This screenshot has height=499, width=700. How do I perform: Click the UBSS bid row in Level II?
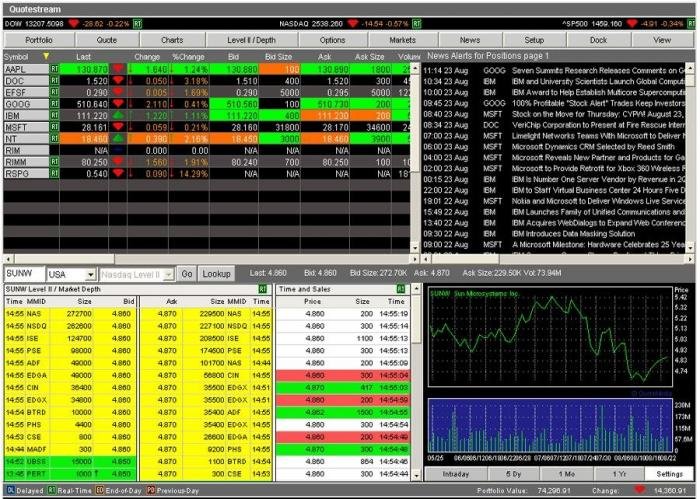(70, 462)
